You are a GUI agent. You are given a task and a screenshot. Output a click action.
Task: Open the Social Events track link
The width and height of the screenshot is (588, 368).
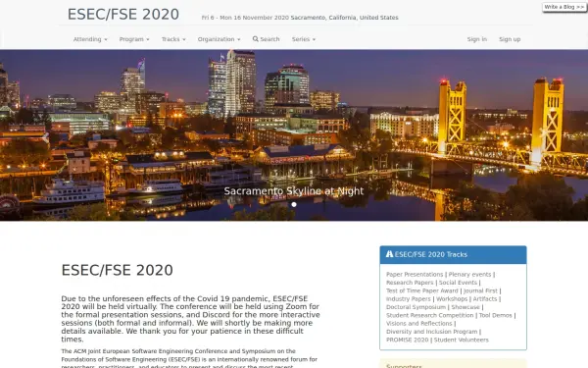coord(458,283)
